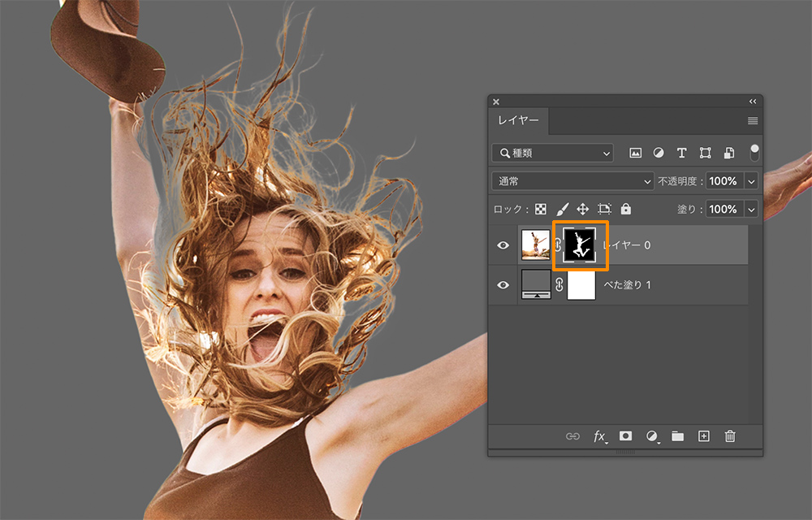Click the adjustment layer filter icon

(x=659, y=153)
